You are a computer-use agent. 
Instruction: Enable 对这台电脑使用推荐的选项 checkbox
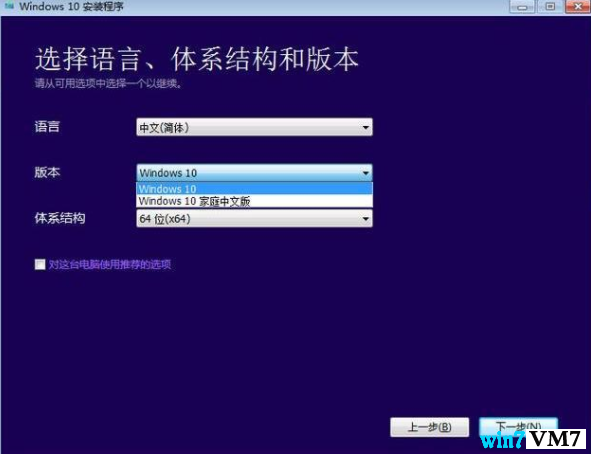(x=40, y=264)
